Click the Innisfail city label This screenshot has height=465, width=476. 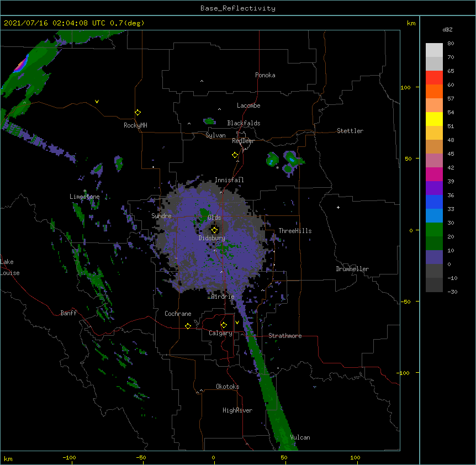click(x=229, y=180)
